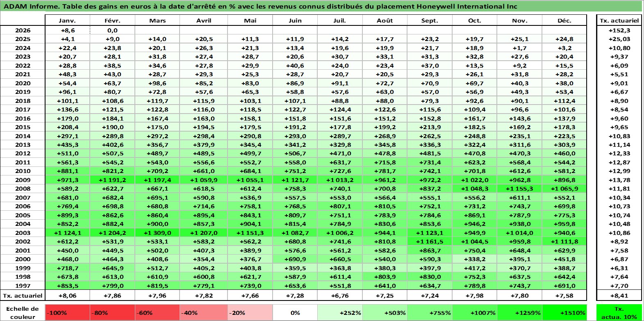Click the '+1 161,5' cell in September 2002
The width and height of the screenshot is (644, 321).
430,241
